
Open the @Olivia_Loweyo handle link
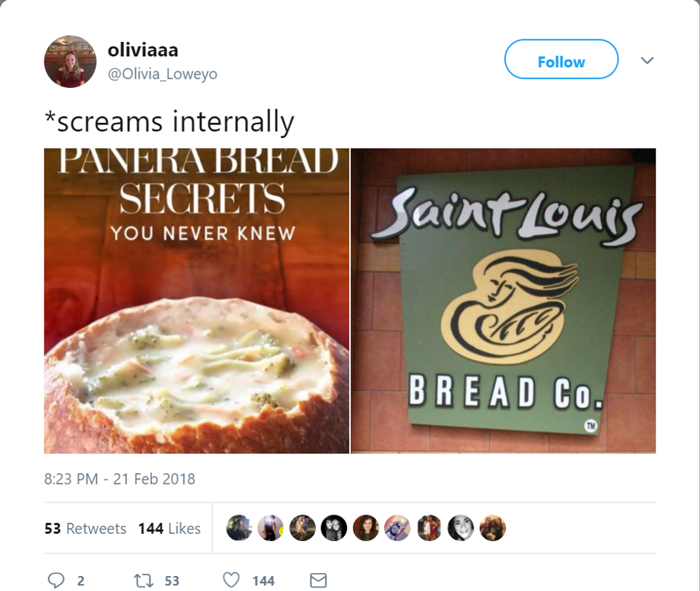162,74
